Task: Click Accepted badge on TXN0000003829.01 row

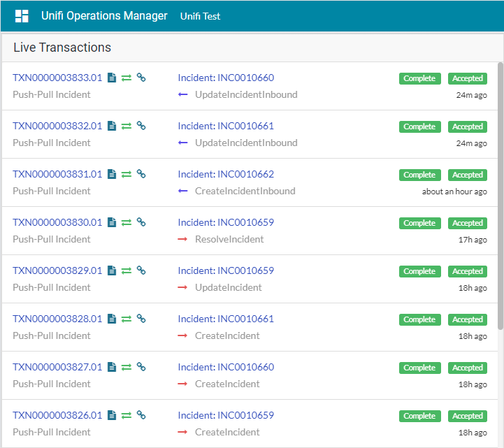Action: coord(467,272)
